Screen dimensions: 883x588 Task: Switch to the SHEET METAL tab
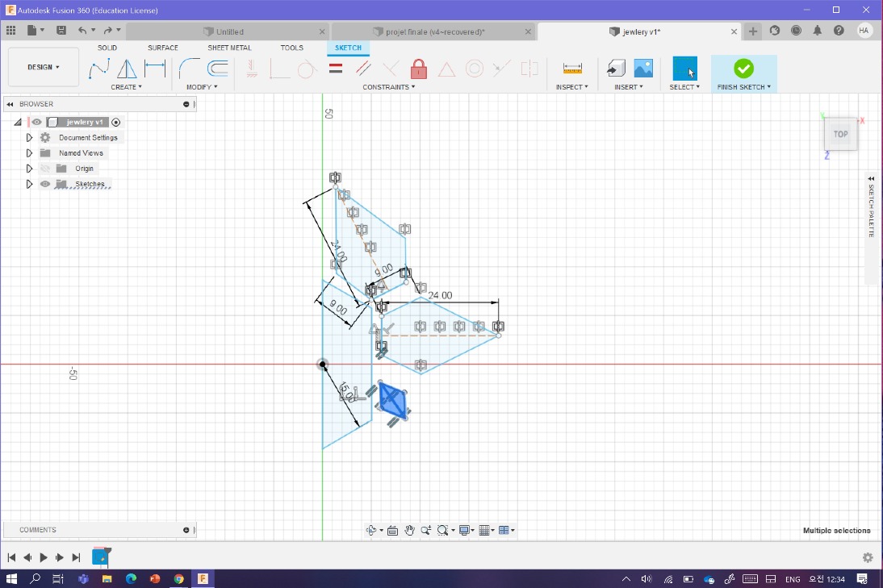[229, 48]
